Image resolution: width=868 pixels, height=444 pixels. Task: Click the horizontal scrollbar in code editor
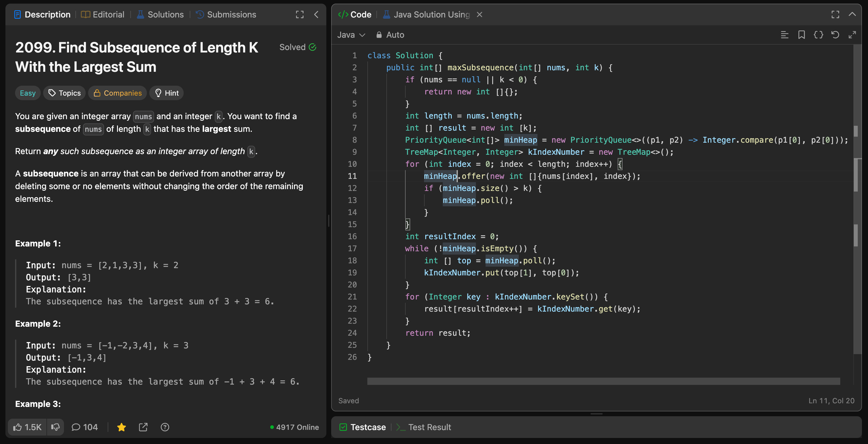[x=603, y=381]
